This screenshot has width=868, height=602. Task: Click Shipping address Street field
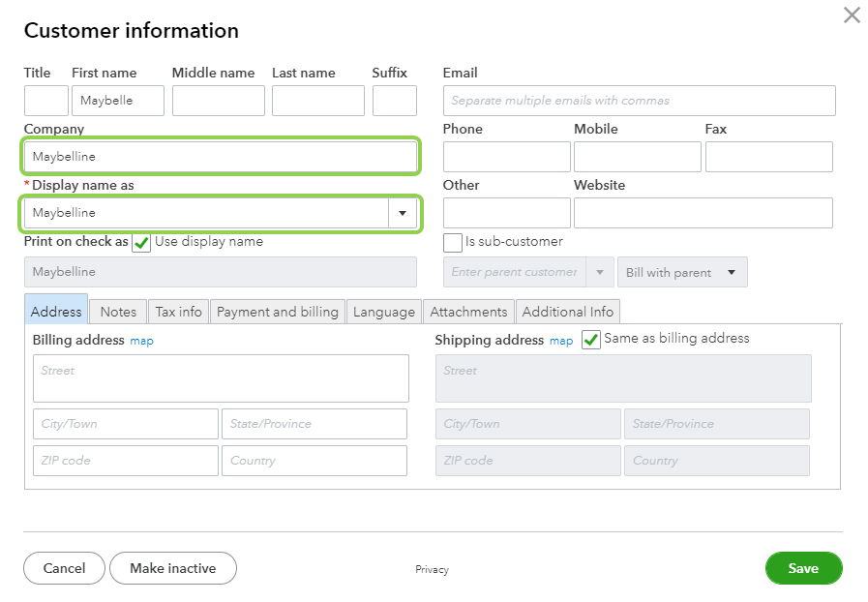[x=623, y=378]
